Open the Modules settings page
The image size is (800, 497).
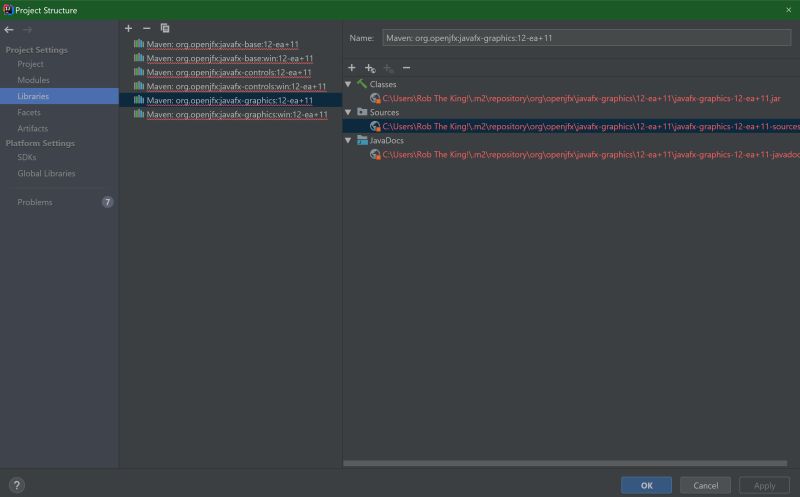[33, 80]
